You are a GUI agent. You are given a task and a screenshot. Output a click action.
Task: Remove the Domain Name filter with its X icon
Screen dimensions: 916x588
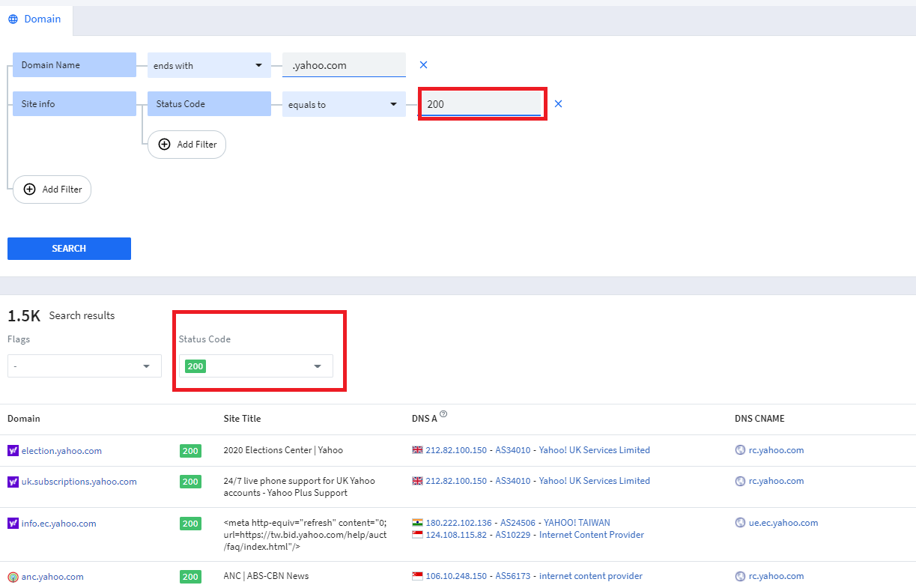click(x=423, y=65)
